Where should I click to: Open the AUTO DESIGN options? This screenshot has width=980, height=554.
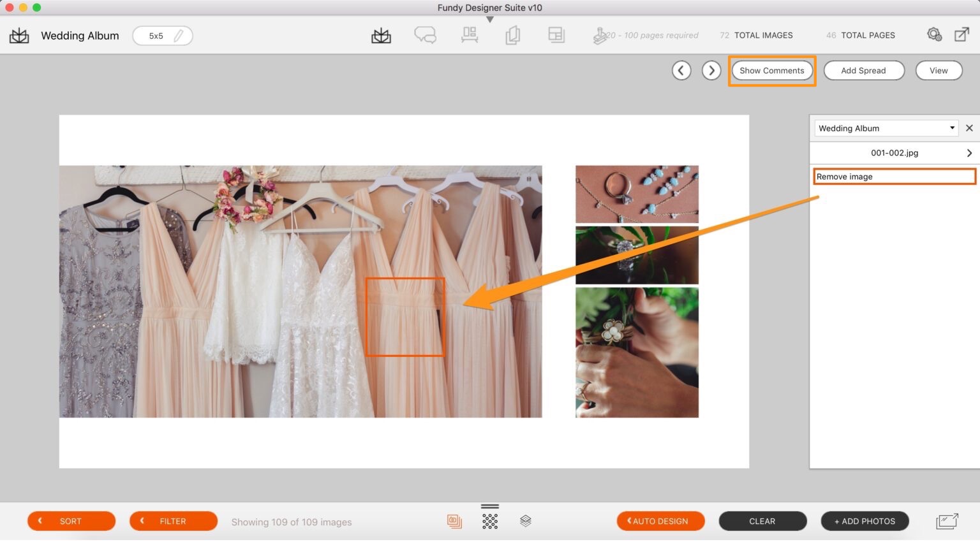(660, 521)
